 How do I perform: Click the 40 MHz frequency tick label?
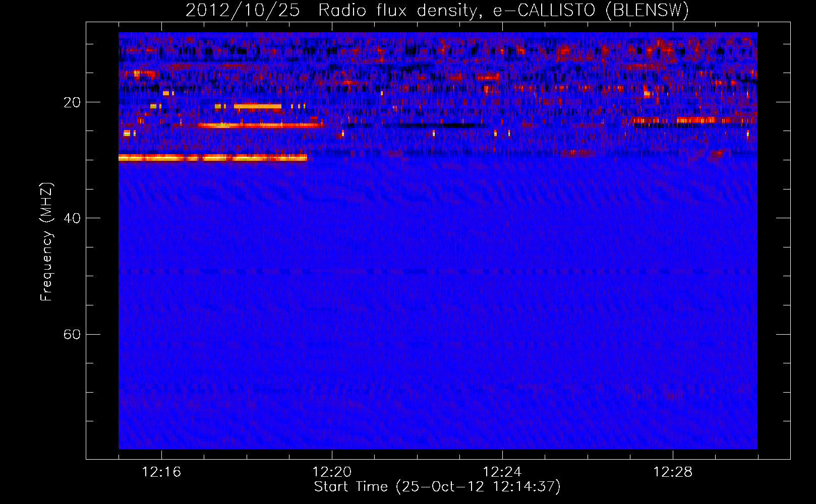click(x=72, y=218)
